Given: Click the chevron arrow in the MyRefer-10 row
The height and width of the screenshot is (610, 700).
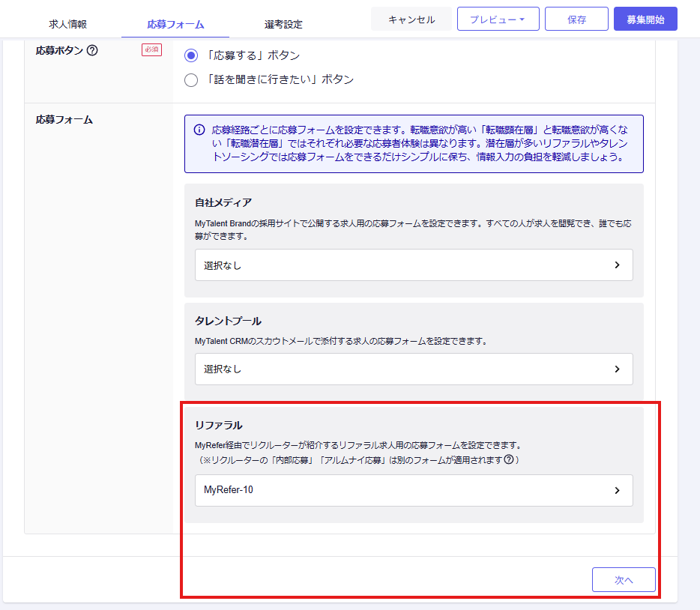Looking at the screenshot, I should click(x=617, y=490).
